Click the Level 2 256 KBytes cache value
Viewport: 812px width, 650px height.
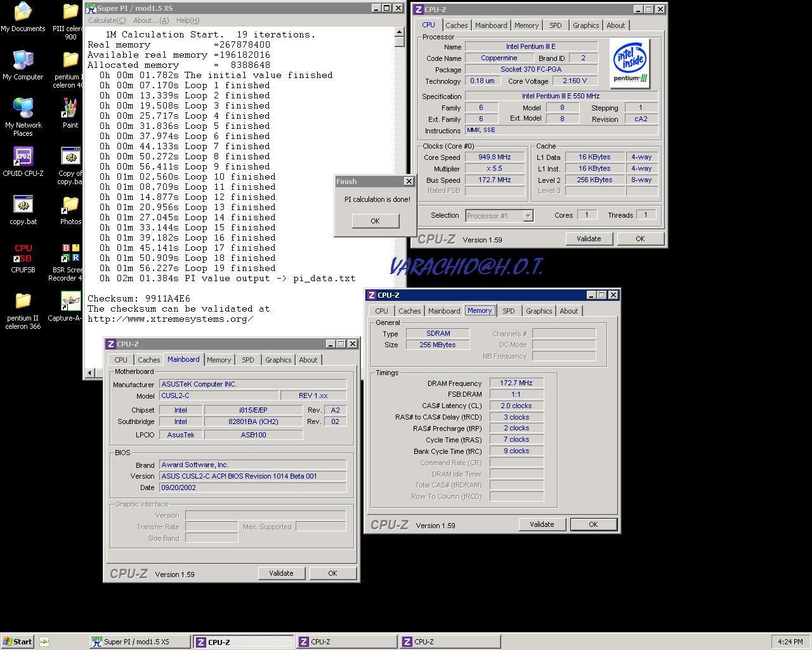(x=594, y=180)
